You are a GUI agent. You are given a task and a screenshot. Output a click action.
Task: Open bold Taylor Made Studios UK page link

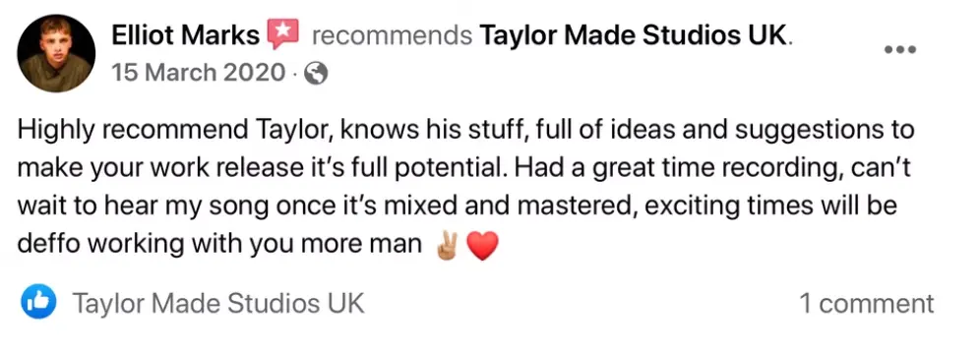(632, 36)
